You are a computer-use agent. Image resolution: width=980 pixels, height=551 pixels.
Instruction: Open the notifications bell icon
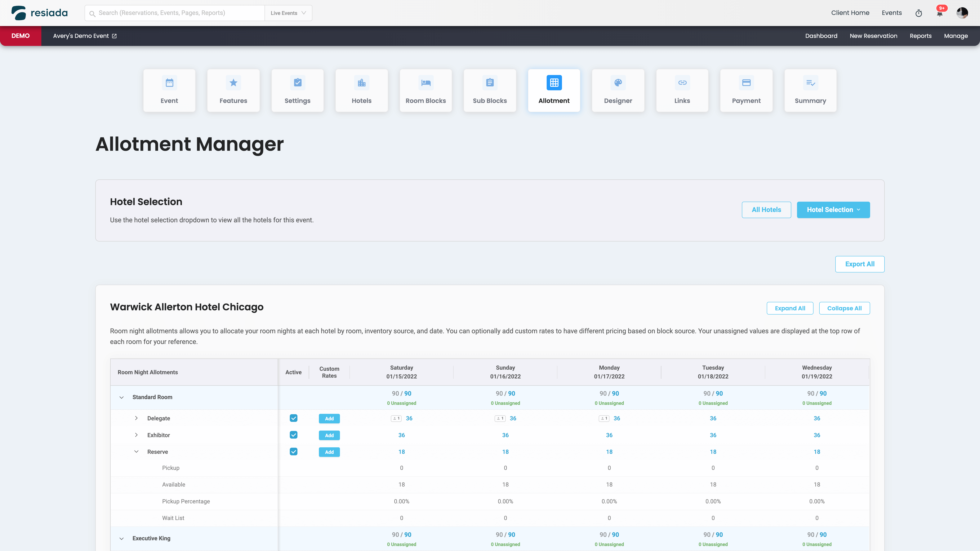939,13
